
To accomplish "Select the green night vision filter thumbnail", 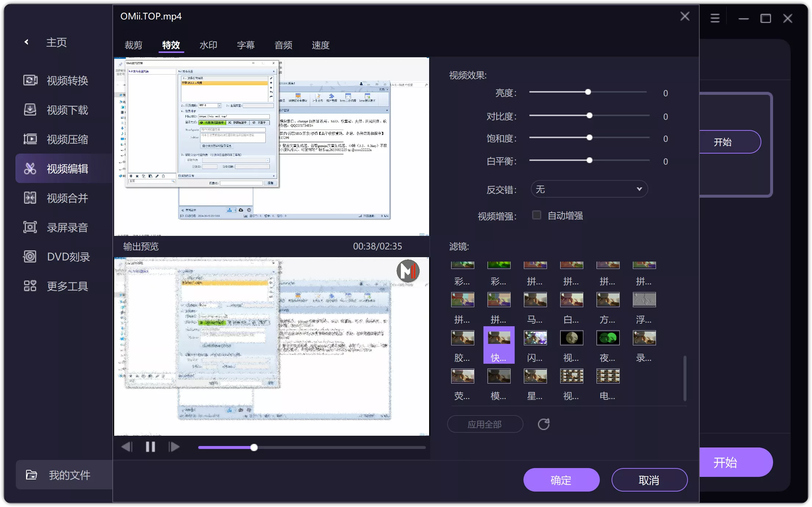I will 608,338.
